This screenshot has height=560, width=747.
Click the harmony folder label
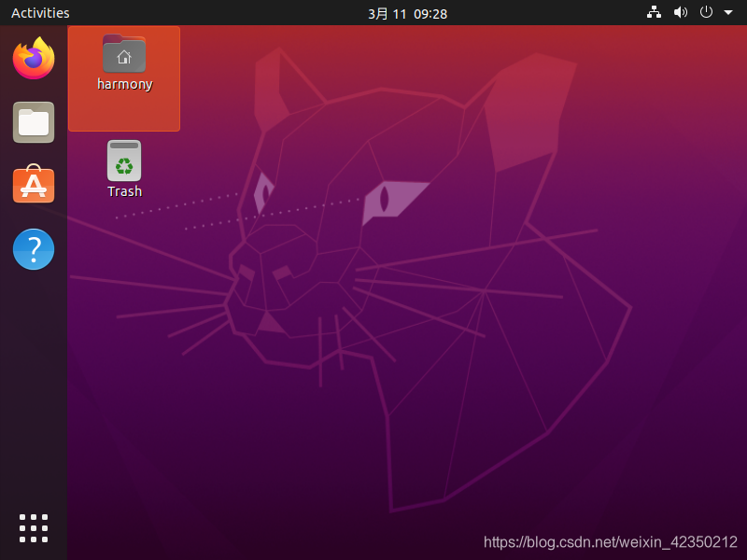tap(125, 84)
